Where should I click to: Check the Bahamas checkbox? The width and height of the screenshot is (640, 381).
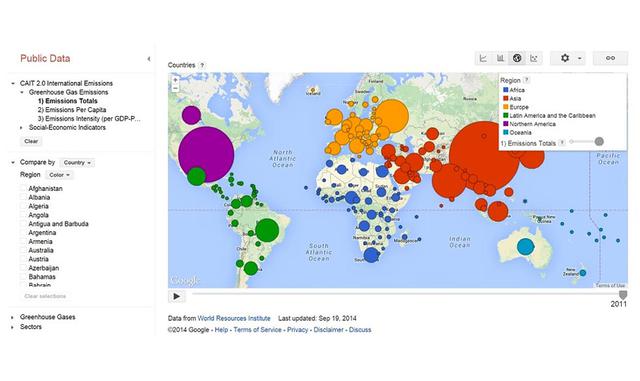pos(23,277)
